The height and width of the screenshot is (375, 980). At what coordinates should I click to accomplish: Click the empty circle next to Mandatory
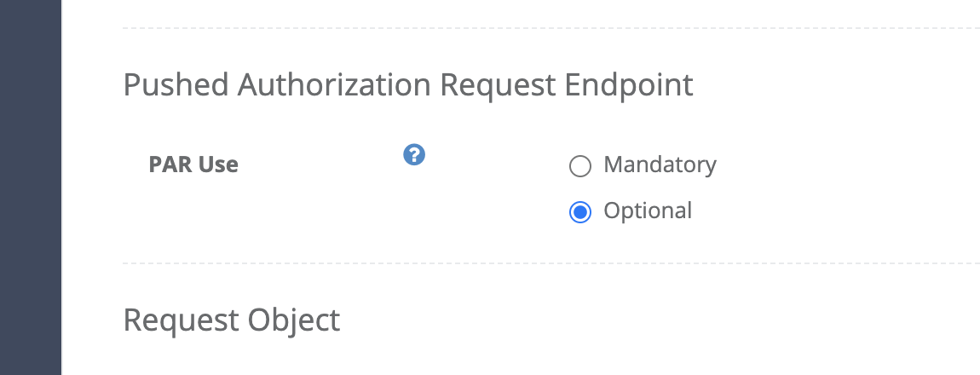point(580,167)
